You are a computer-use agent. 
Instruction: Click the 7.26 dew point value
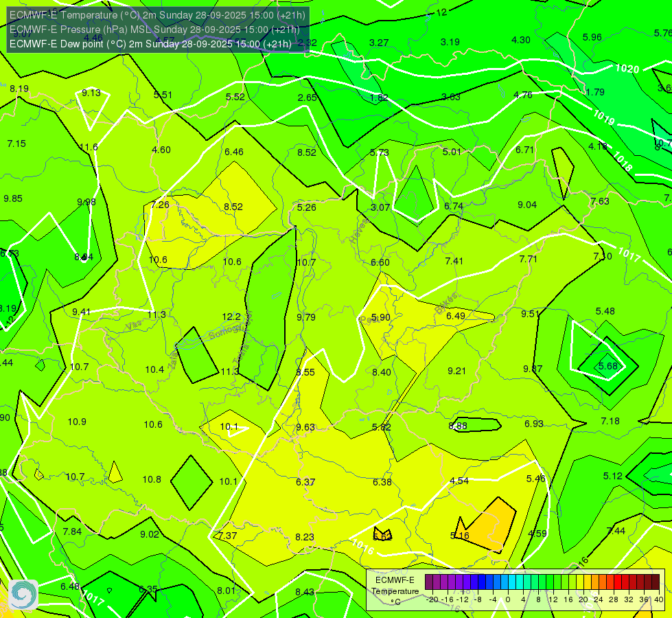point(161,205)
